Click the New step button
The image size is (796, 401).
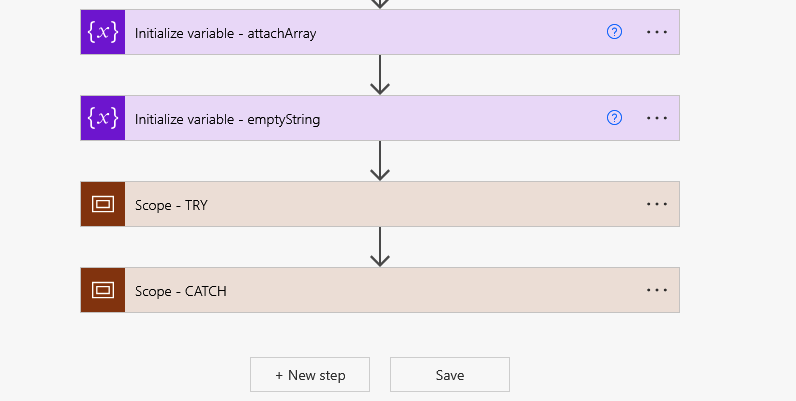point(310,375)
